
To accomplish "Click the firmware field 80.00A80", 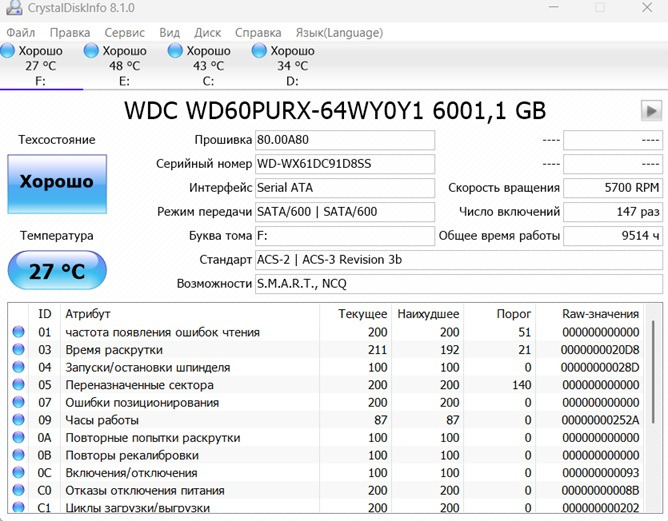I will coord(344,139).
